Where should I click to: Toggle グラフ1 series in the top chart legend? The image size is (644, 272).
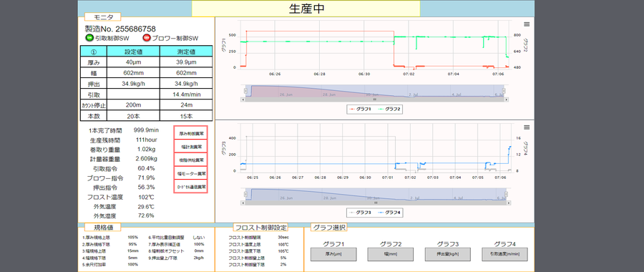360,110
